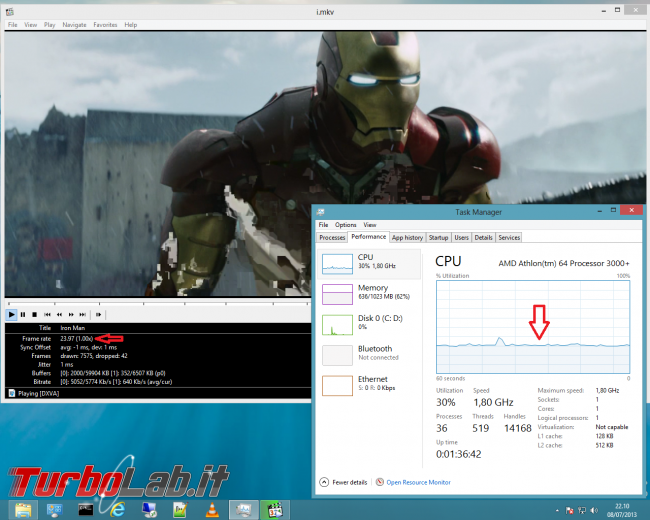
Task: Select the Bluetooth thumbnail in sidebar
Action: (337, 355)
